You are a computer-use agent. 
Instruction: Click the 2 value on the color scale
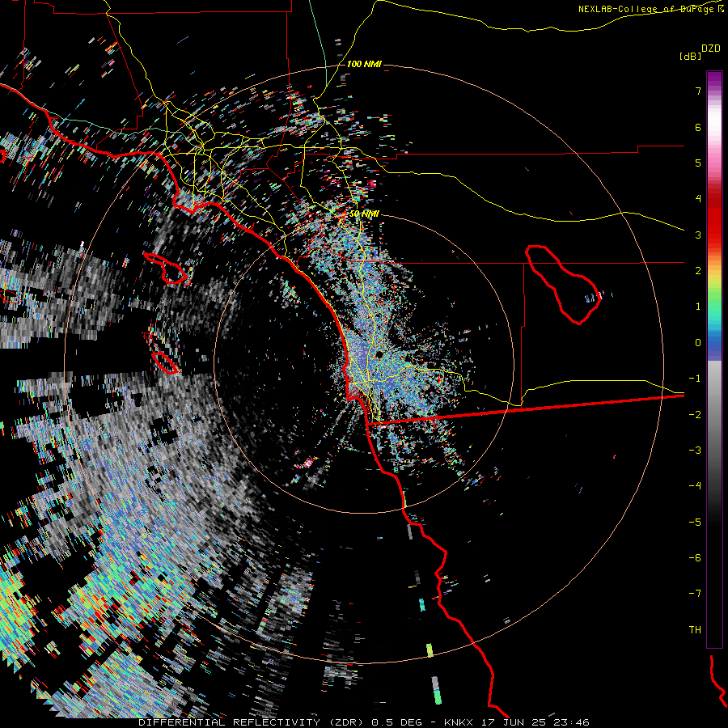[698, 271]
